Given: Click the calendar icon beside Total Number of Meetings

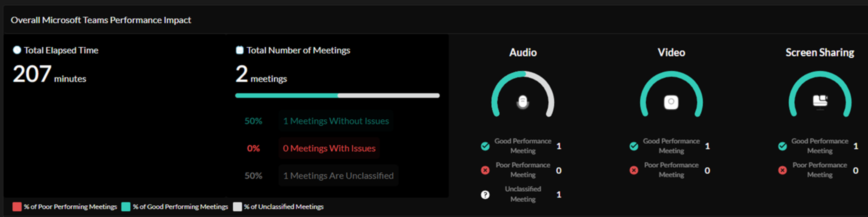Looking at the screenshot, I should click(240, 50).
